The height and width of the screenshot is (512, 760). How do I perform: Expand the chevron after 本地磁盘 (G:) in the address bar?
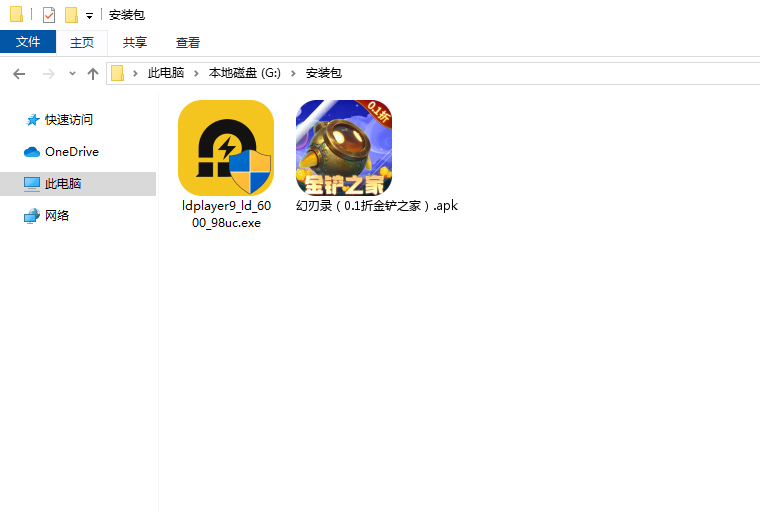point(295,73)
